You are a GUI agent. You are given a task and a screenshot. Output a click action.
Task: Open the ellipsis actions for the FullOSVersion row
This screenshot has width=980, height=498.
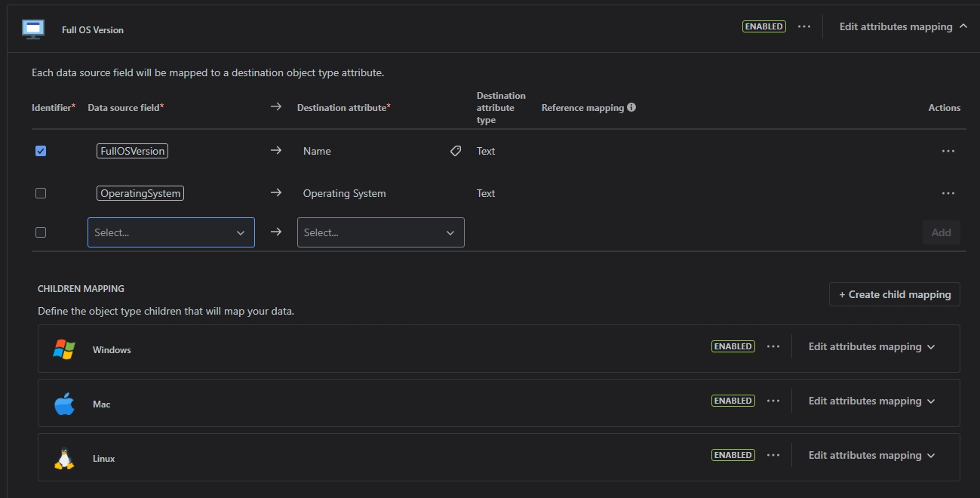tap(948, 151)
